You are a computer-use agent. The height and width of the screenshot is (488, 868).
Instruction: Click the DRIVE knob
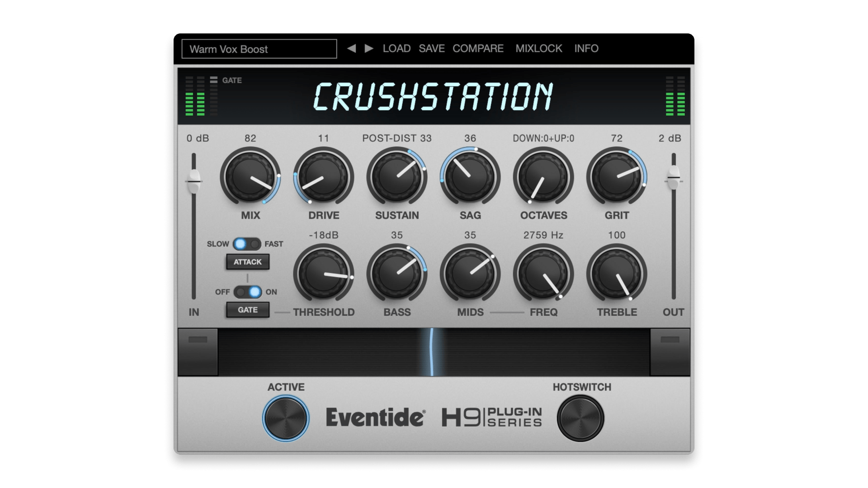323,177
